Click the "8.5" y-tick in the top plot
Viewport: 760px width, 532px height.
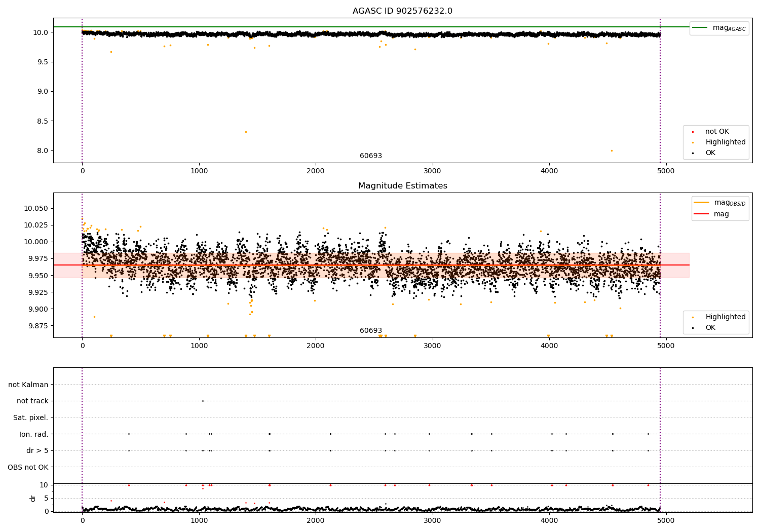click(x=43, y=121)
